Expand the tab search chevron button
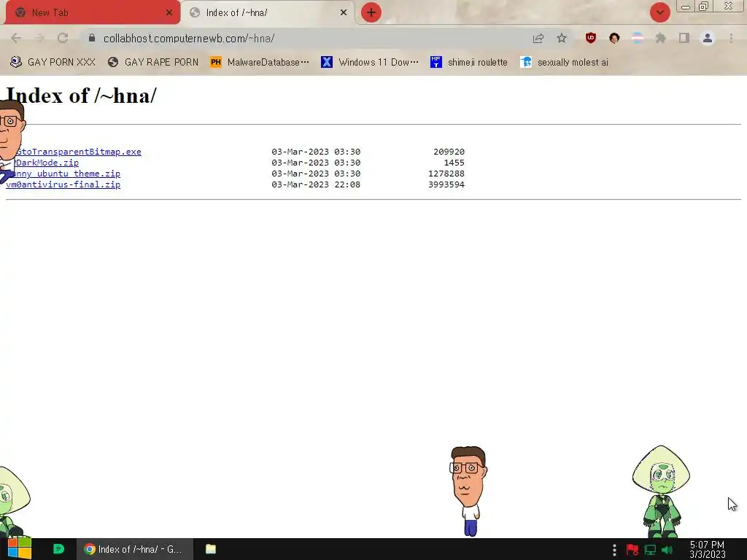747x560 pixels. [x=659, y=12]
